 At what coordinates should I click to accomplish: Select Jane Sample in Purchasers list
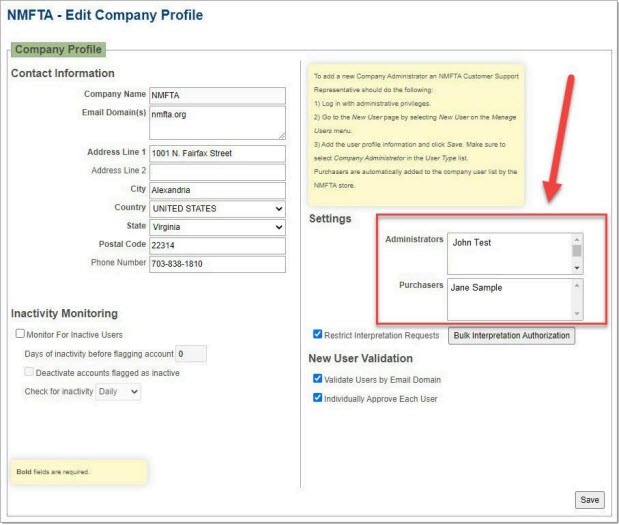[476, 287]
